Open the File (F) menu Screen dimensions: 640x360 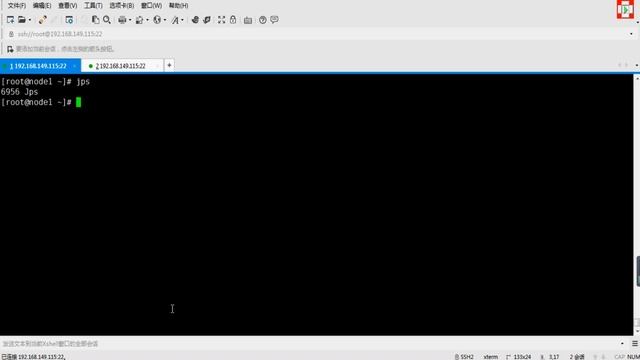17,6
